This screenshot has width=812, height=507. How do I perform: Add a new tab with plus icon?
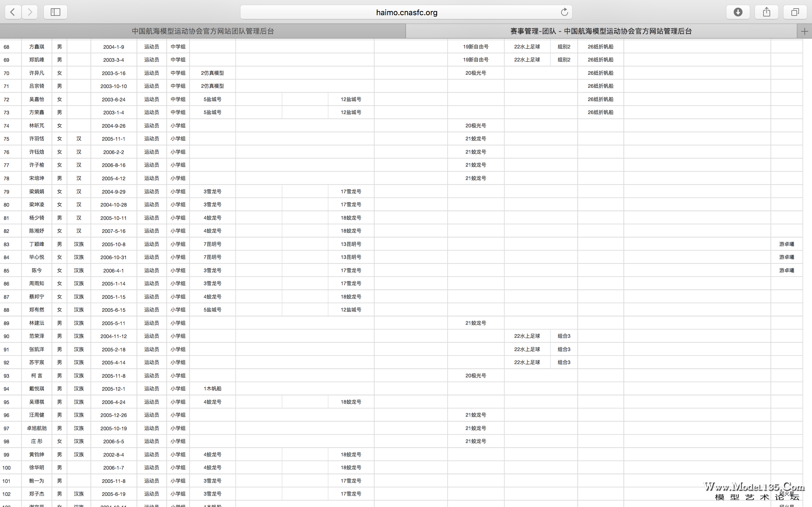click(x=804, y=31)
